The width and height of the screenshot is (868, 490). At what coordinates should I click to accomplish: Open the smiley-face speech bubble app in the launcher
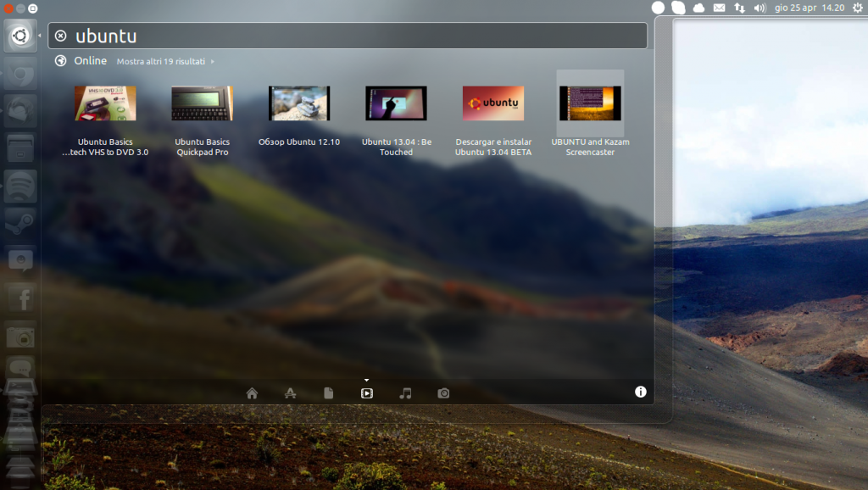click(20, 261)
